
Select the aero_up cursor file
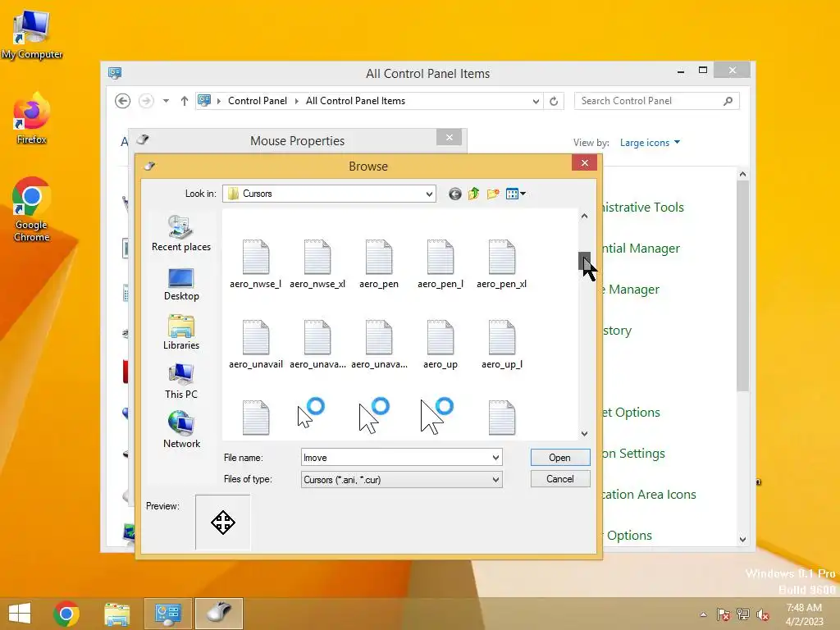tap(441, 345)
